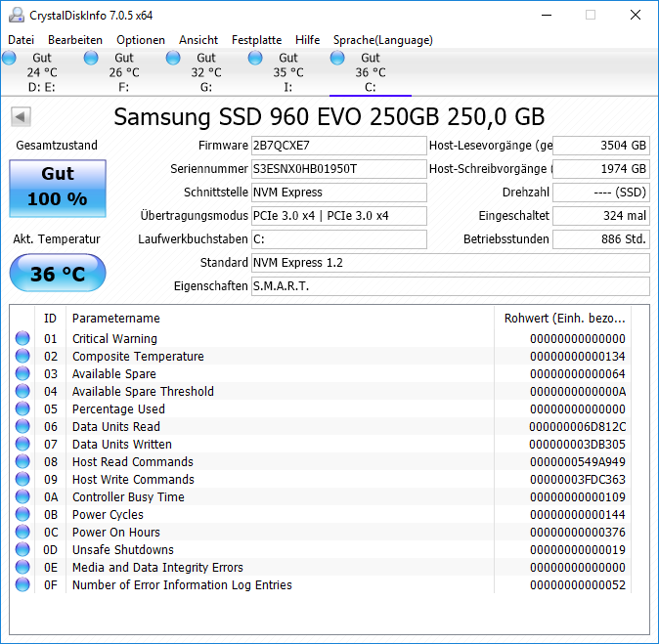
Task: Click the Eigenschaften field S.M.A.R.T.
Action: (451, 286)
